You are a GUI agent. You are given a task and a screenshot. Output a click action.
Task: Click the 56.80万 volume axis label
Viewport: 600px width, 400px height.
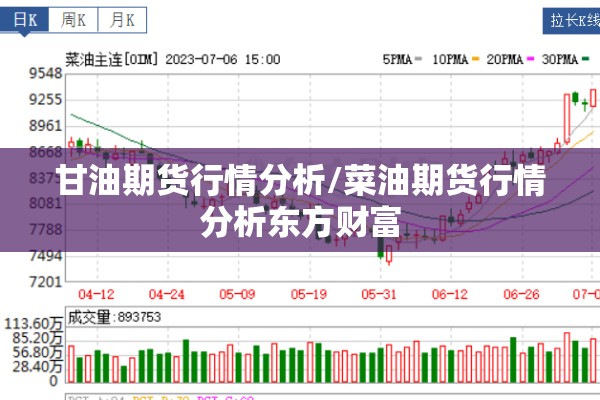click(x=37, y=353)
